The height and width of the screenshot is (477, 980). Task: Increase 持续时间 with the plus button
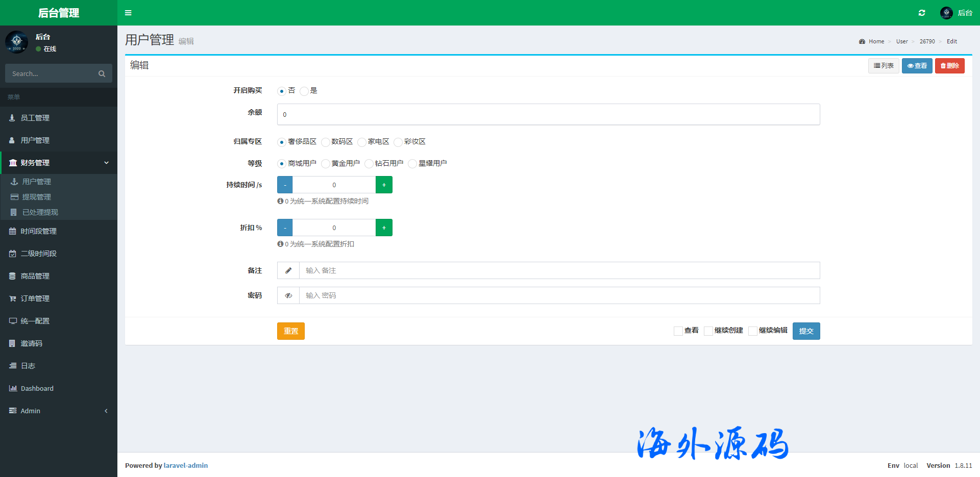384,185
